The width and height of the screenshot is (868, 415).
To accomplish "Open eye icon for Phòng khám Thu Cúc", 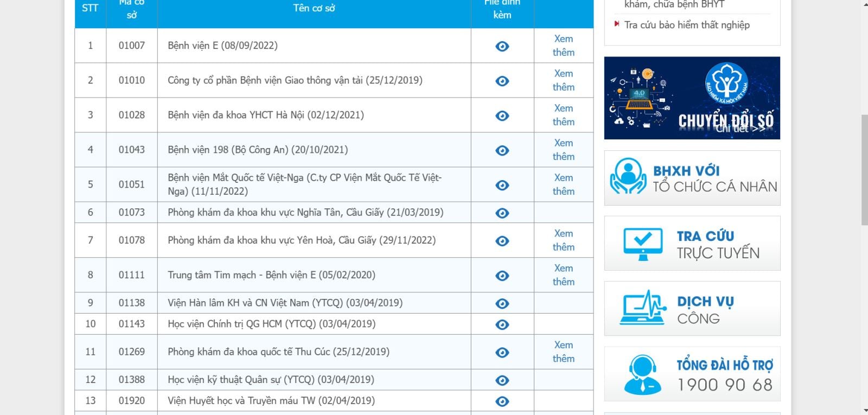I will click(502, 353).
